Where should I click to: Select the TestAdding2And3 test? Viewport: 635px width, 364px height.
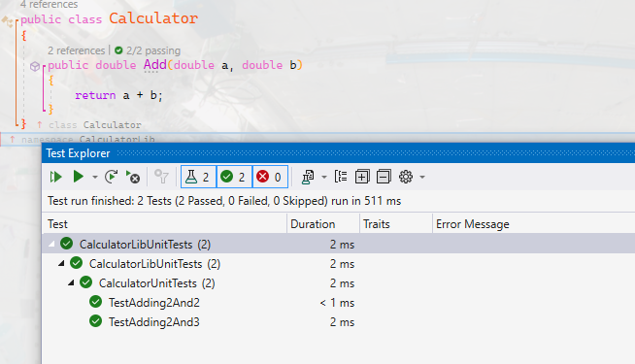(153, 322)
